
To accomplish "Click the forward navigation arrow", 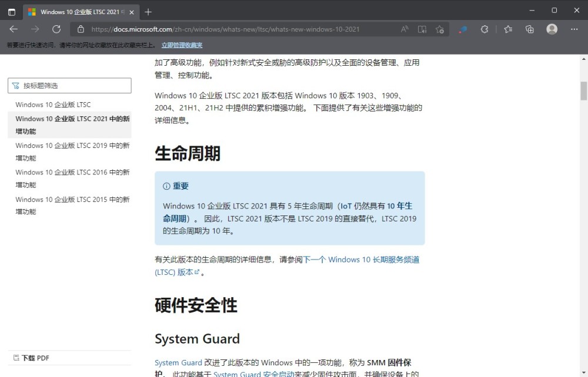I will [x=35, y=29].
